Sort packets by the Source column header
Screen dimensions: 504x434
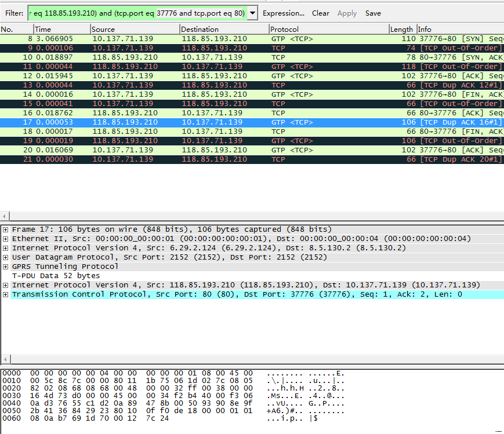(133, 29)
